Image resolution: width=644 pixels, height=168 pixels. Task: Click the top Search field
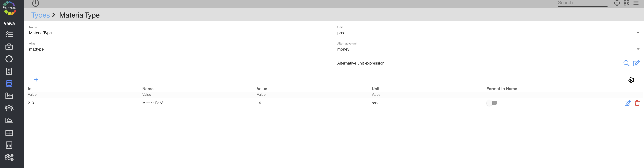[x=582, y=3]
